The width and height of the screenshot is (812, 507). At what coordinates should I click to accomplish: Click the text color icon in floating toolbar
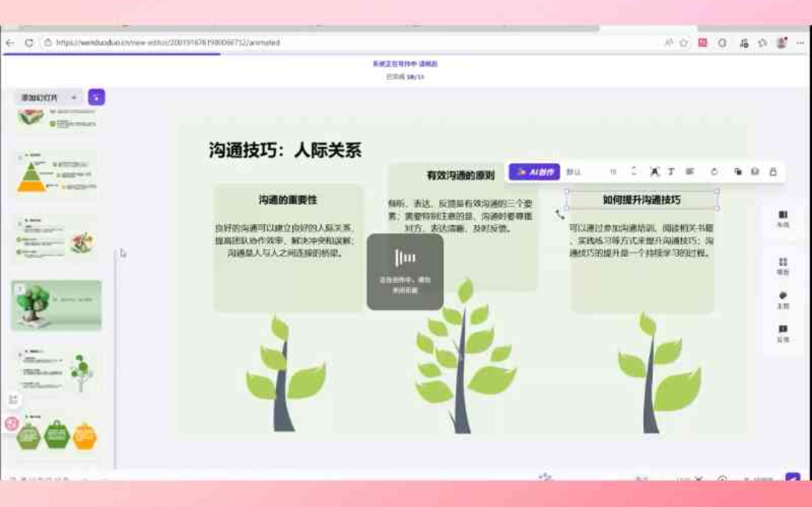pos(654,172)
